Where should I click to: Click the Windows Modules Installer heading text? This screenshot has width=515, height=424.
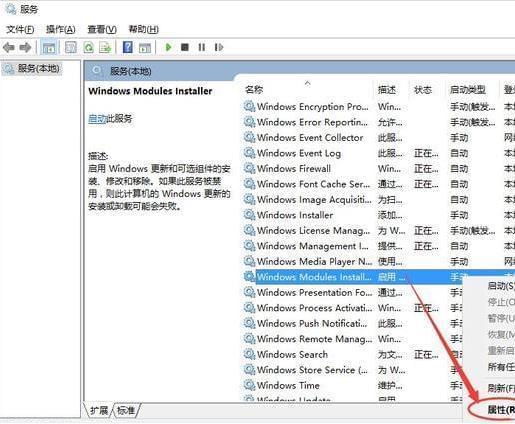(150, 91)
